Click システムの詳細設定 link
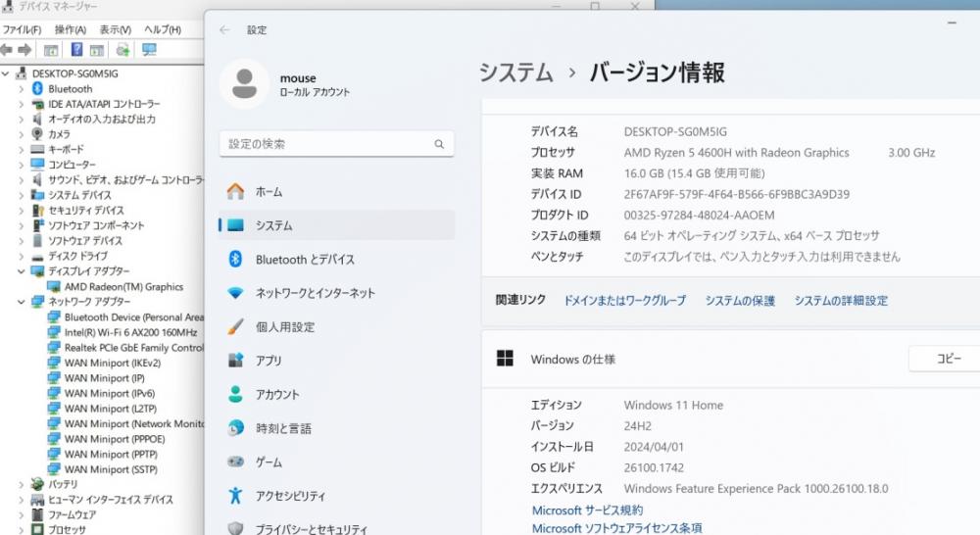980x535 pixels. coord(841,301)
